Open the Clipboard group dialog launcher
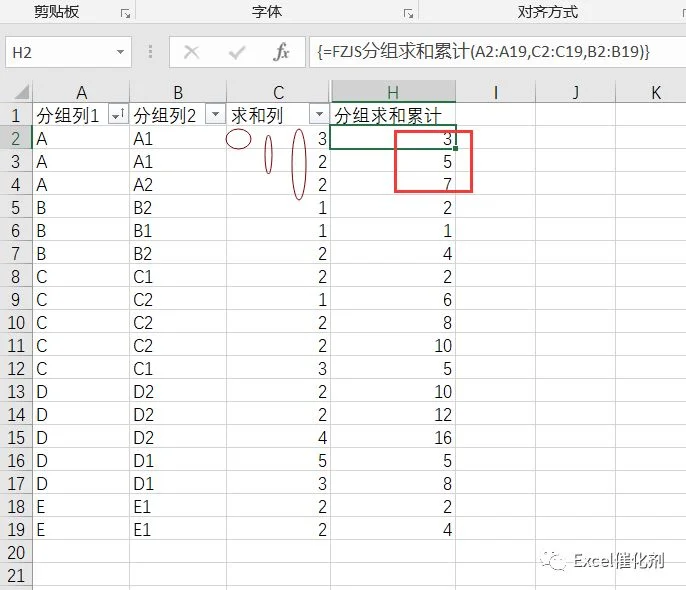686x590 pixels. [126, 14]
